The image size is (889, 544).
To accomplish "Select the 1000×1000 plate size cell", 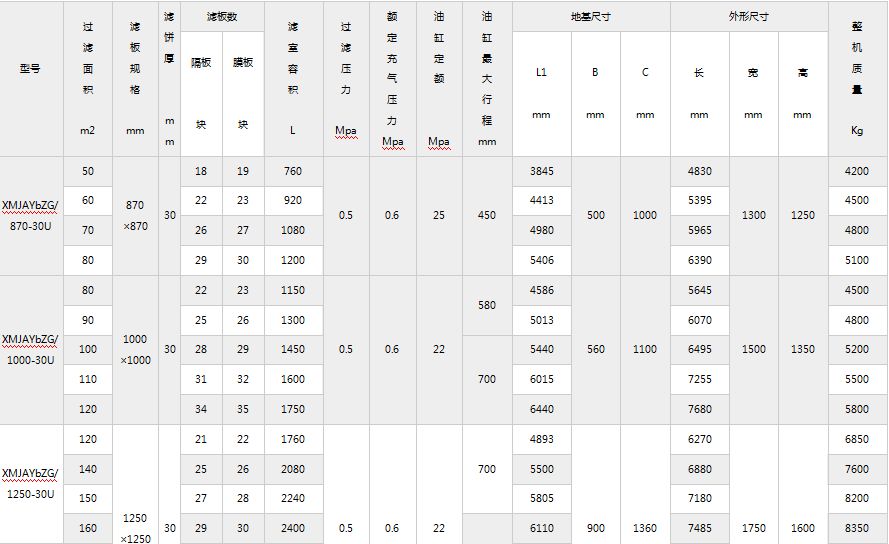I will tap(136, 349).
